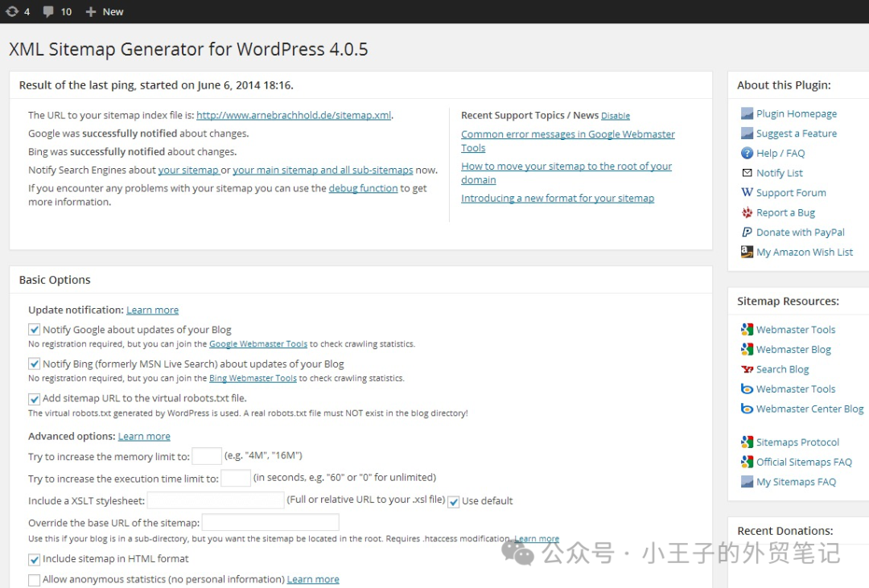
Task: Click the Notify List envelope icon
Action: click(x=747, y=173)
